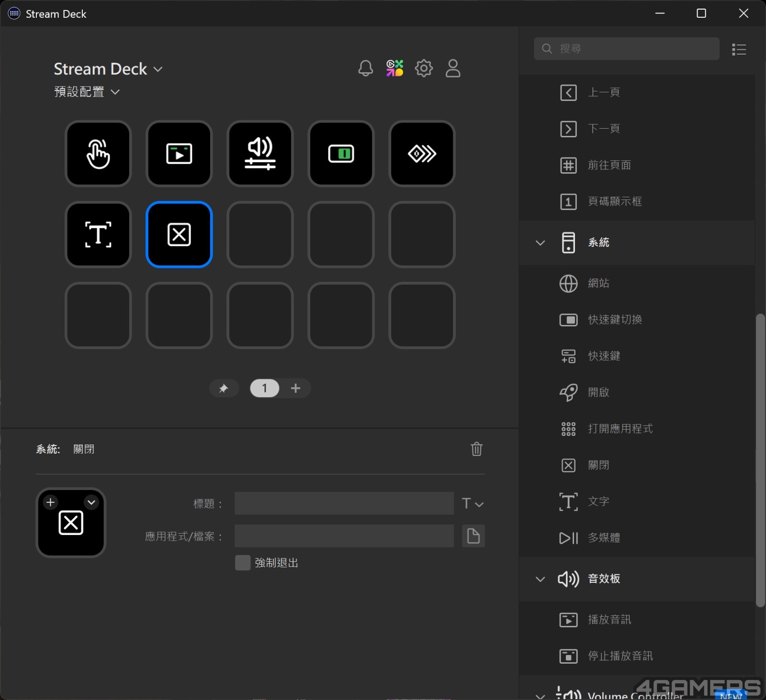This screenshot has width=766, height=700.
Task: Collapse the 音效板 soundboard category
Action: coord(540,579)
